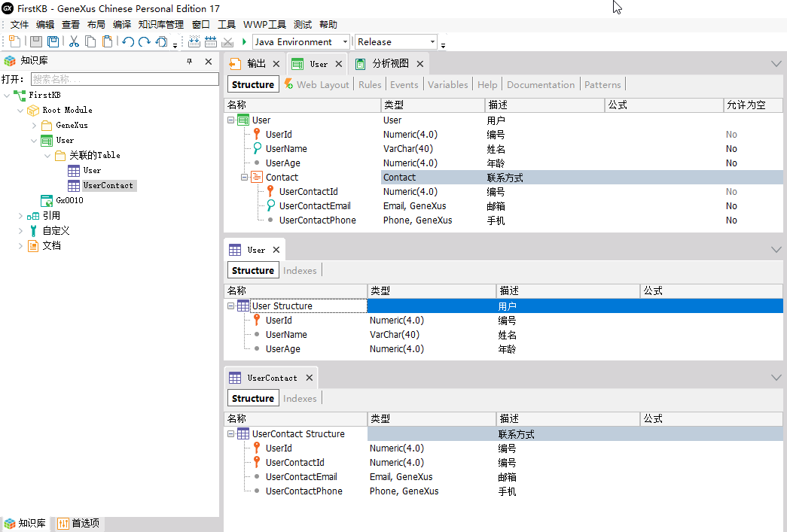This screenshot has width=787, height=532.
Task: Collapse the User Structure table root
Action: point(230,306)
